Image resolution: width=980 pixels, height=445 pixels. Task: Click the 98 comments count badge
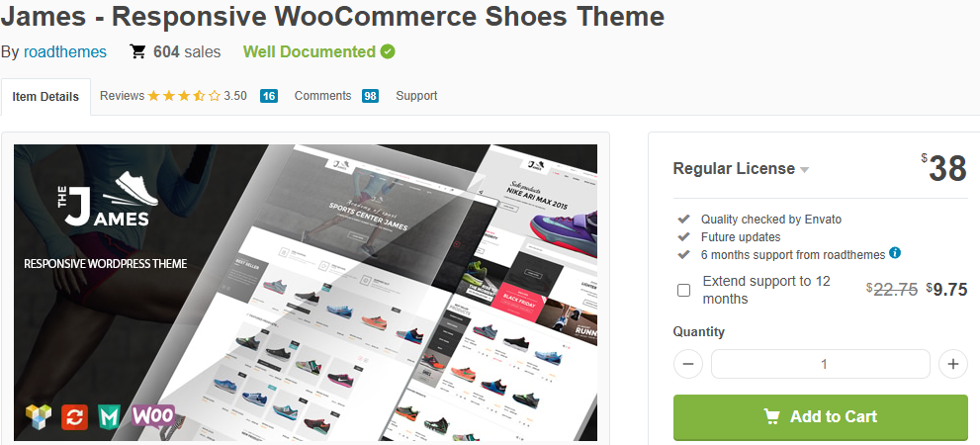coord(370,96)
